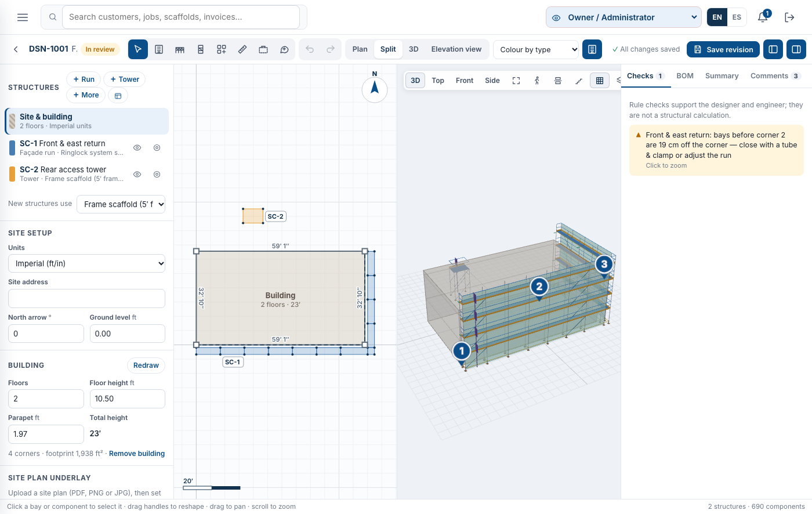
Task: Focus the SC-1 Front & east return target icon
Action: pos(157,148)
